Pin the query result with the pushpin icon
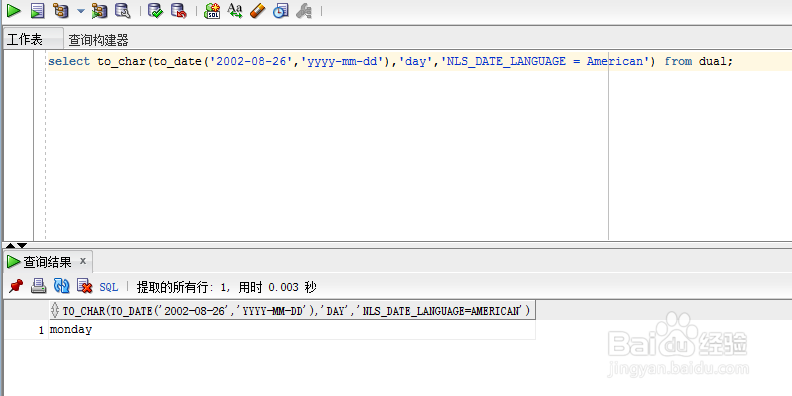The height and width of the screenshot is (396, 792). [16, 286]
